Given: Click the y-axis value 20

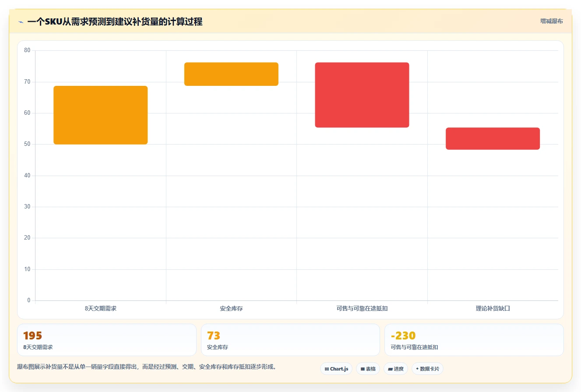Looking at the screenshot, I should [27, 238].
